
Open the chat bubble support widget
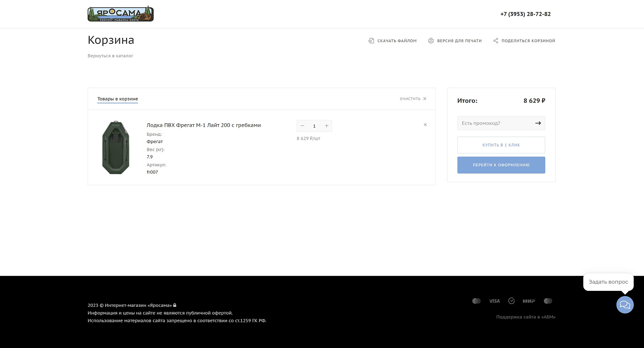(x=625, y=305)
